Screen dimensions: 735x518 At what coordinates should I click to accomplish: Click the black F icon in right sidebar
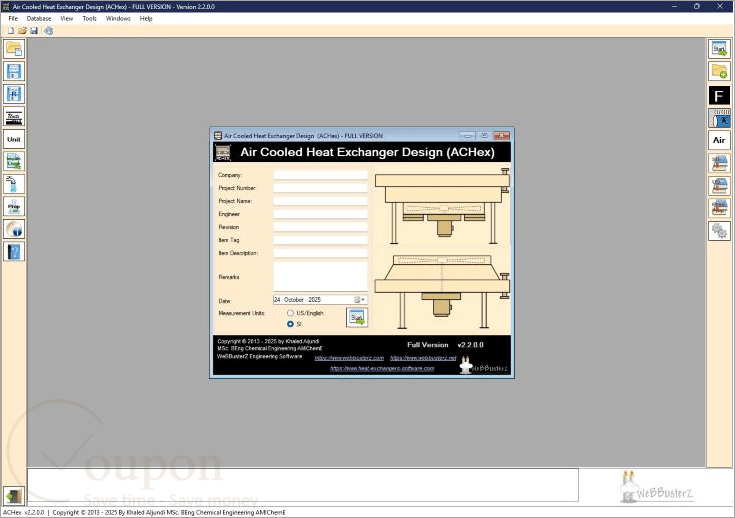coord(719,96)
